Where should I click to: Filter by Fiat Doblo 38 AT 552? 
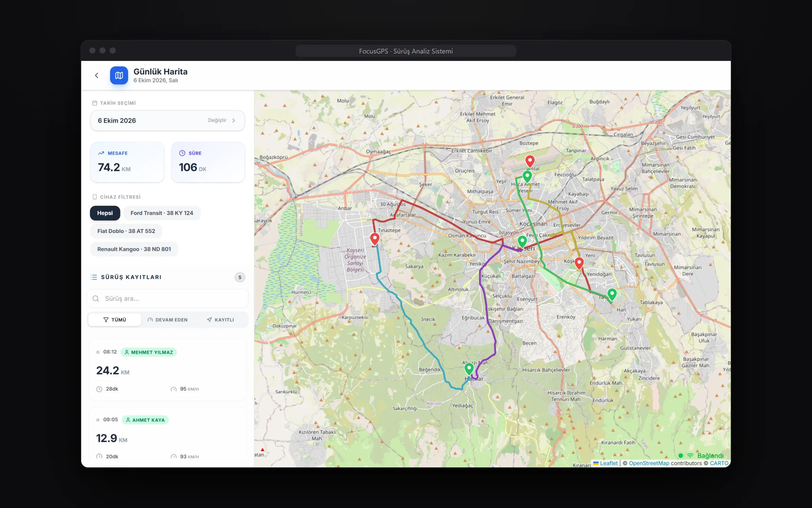126,231
